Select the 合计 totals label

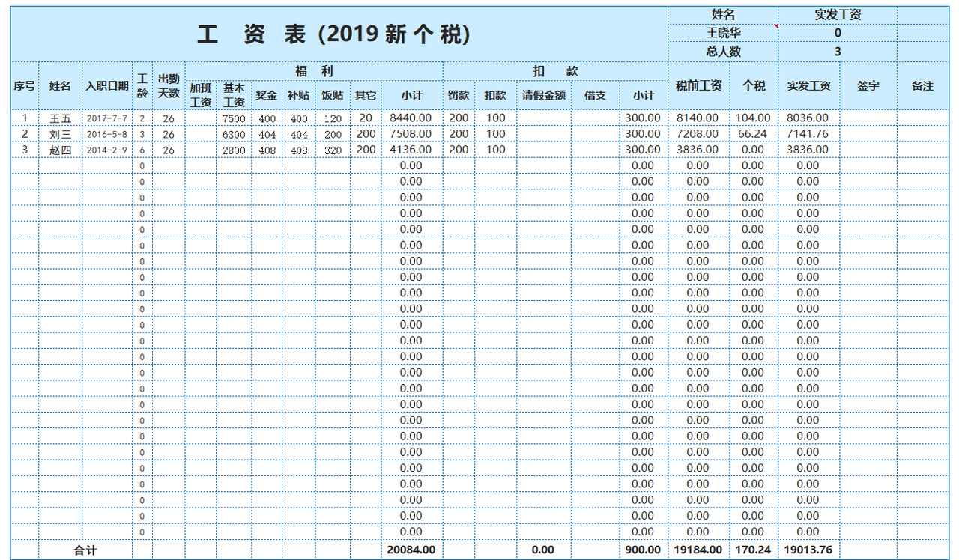pos(85,550)
